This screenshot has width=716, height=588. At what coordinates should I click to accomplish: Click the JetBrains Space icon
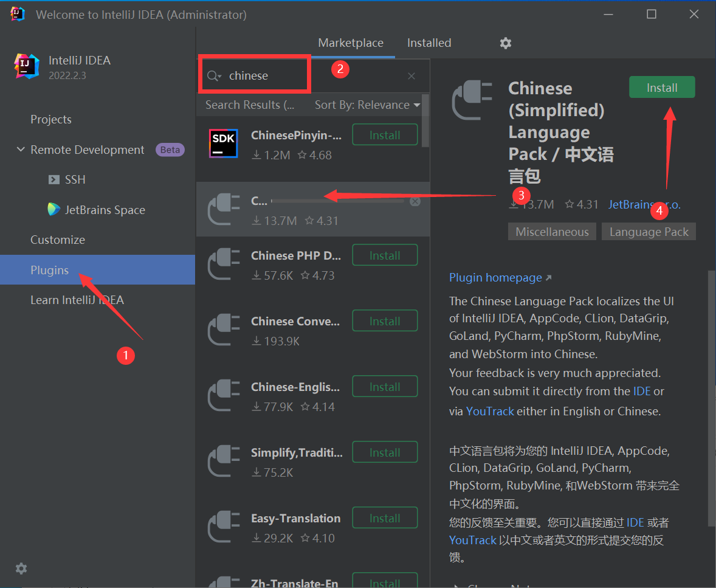coord(54,210)
